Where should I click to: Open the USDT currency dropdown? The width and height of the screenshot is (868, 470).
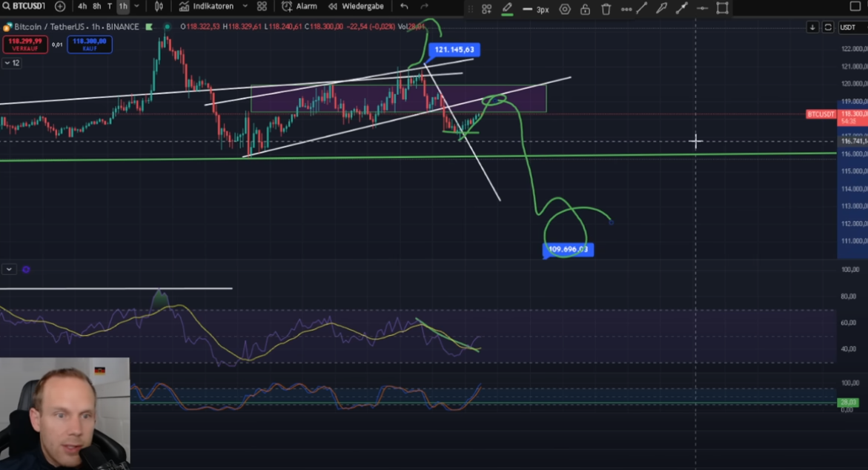tap(852, 27)
